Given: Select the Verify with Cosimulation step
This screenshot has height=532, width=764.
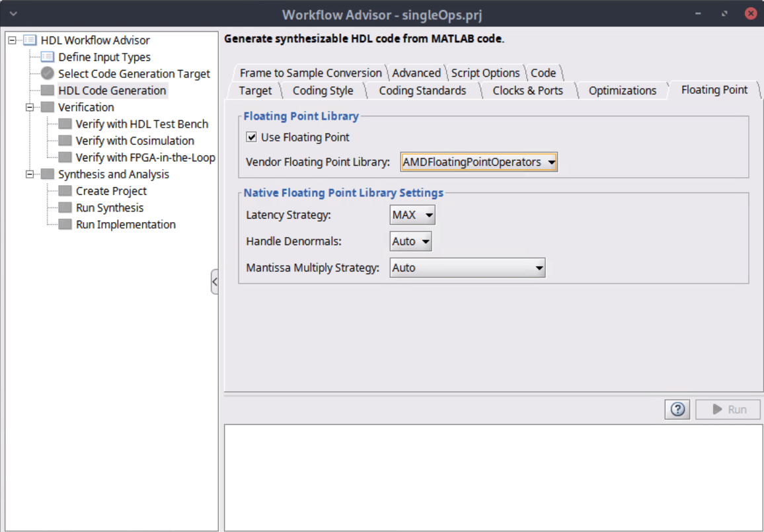Looking at the screenshot, I should [x=66, y=140].
